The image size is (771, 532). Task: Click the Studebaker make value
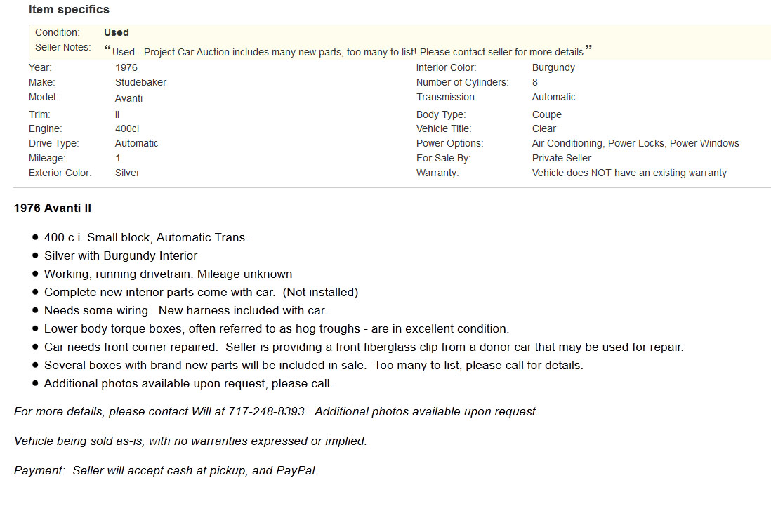pyautogui.click(x=140, y=82)
